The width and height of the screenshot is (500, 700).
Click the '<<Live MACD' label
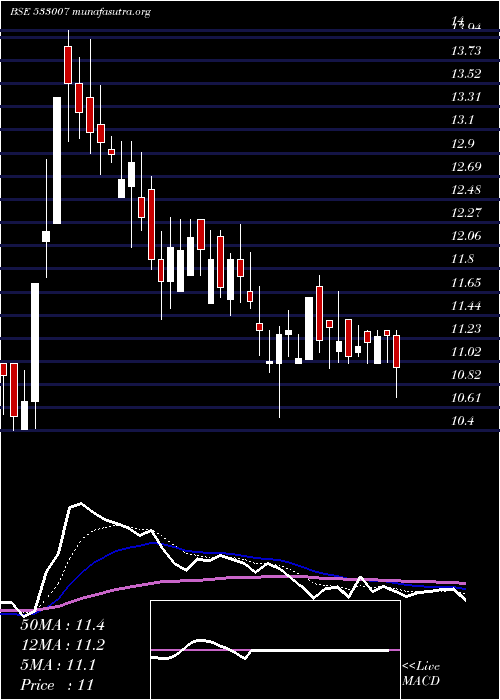(x=421, y=673)
